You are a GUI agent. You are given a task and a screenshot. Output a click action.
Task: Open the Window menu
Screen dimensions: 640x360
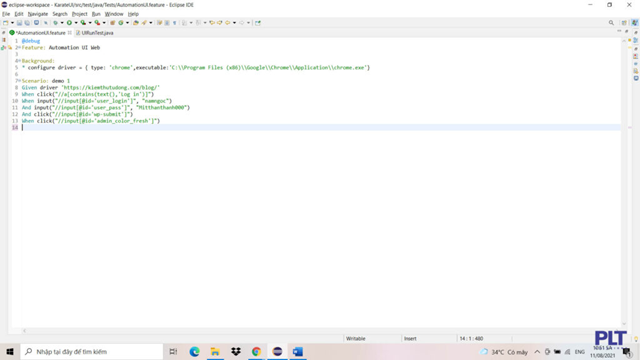coord(114,14)
